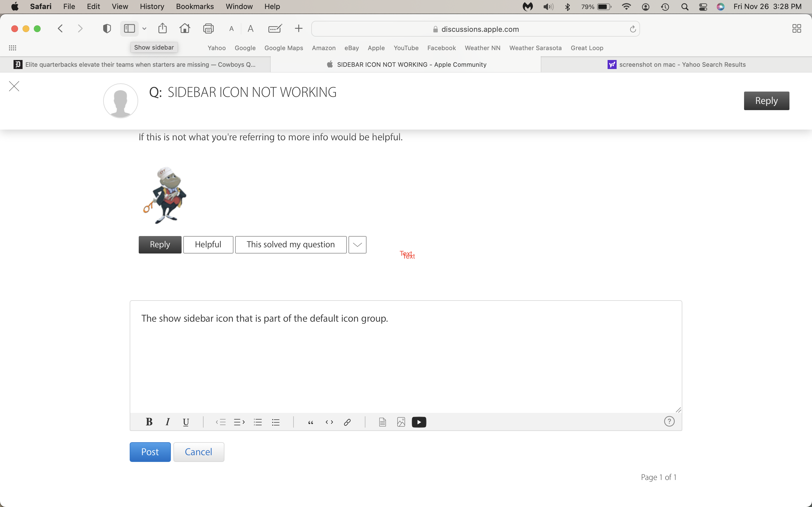
Task: Open the Bookmarks menu
Action: [x=195, y=6]
